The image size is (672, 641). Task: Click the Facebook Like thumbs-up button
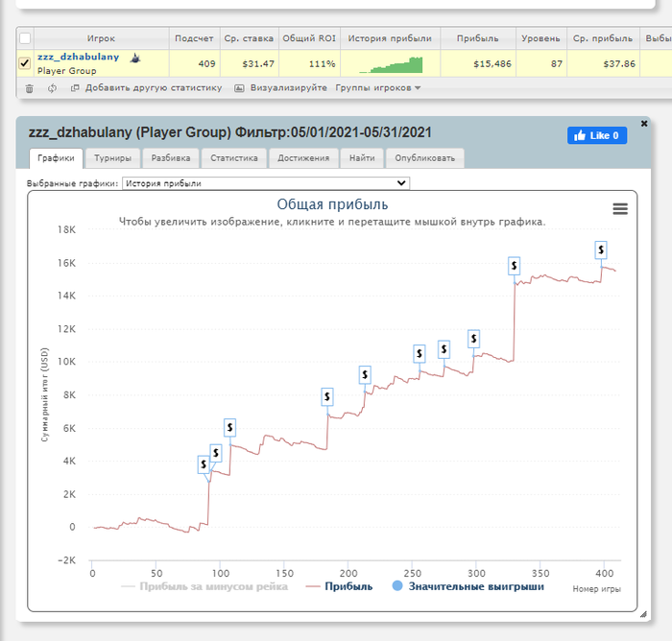pyautogui.click(x=597, y=135)
